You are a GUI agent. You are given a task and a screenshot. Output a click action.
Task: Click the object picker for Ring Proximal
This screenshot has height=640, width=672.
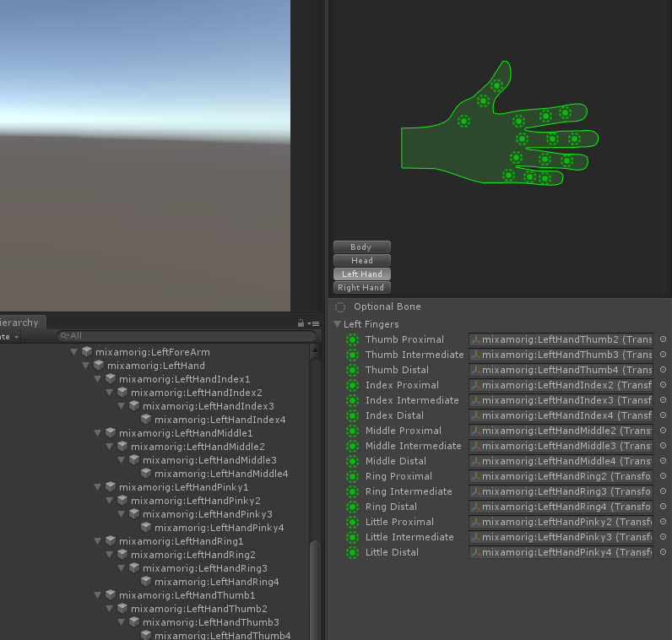[x=663, y=476]
